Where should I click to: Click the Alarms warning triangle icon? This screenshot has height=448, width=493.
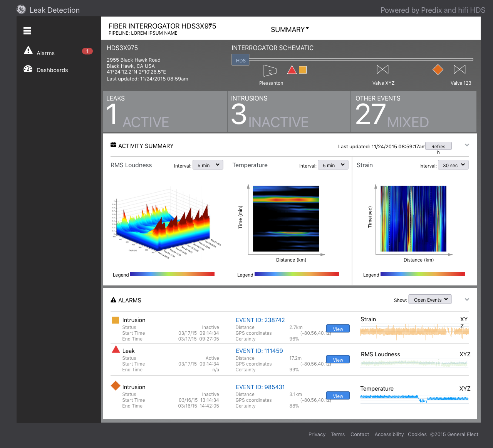(x=28, y=50)
